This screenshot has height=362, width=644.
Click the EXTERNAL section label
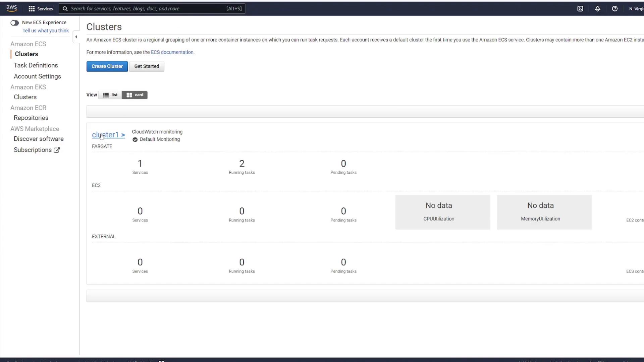tap(104, 237)
